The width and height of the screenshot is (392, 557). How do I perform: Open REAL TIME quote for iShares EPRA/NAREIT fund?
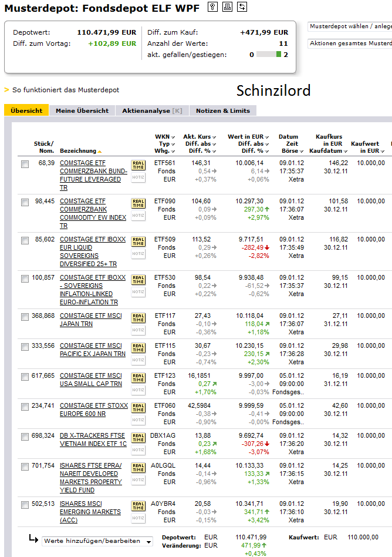click(x=138, y=468)
